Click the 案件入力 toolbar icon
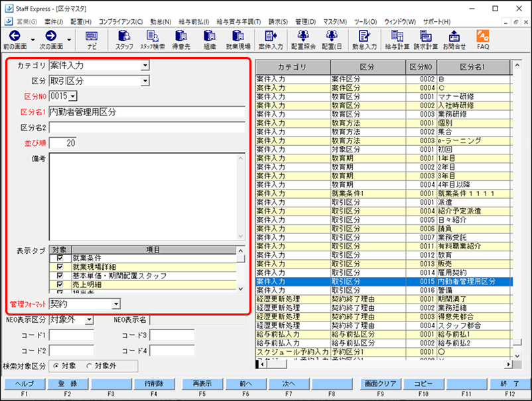This screenshot has height=401, width=532. pyautogui.click(x=271, y=40)
